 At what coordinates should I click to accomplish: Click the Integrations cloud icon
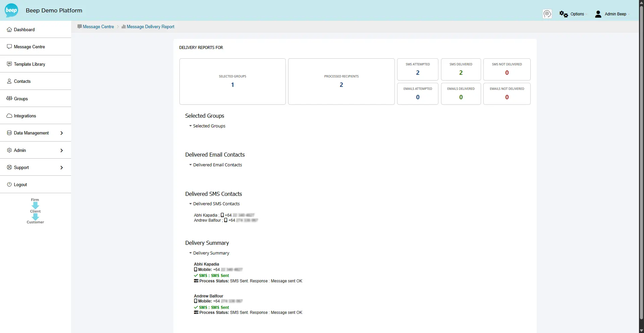click(x=9, y=115)
